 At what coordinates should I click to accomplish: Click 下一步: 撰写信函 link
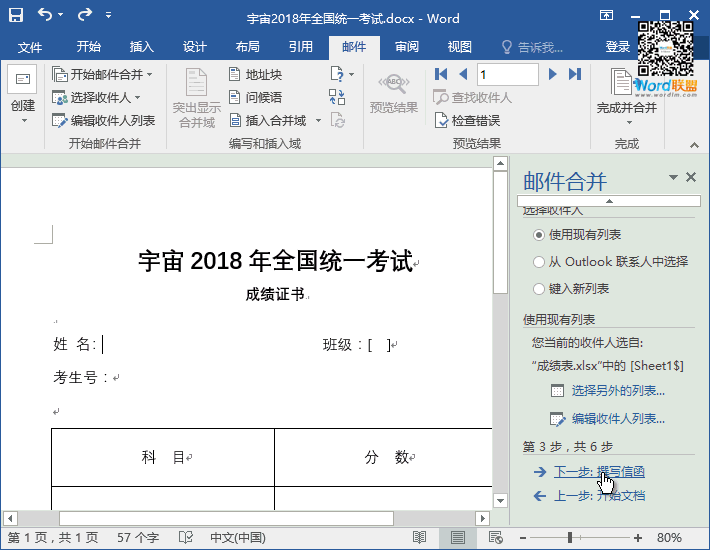pos(599,472)
